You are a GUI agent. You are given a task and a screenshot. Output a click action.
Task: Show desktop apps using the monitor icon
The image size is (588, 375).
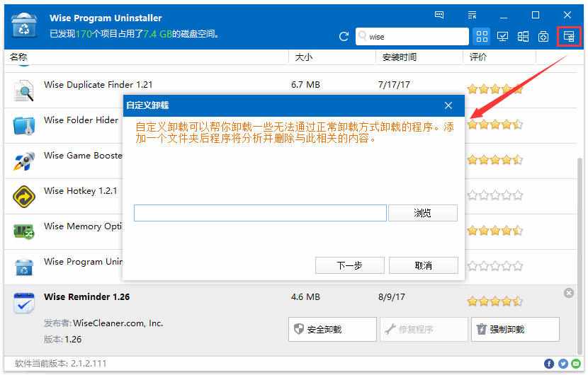(x=502, y=37)
